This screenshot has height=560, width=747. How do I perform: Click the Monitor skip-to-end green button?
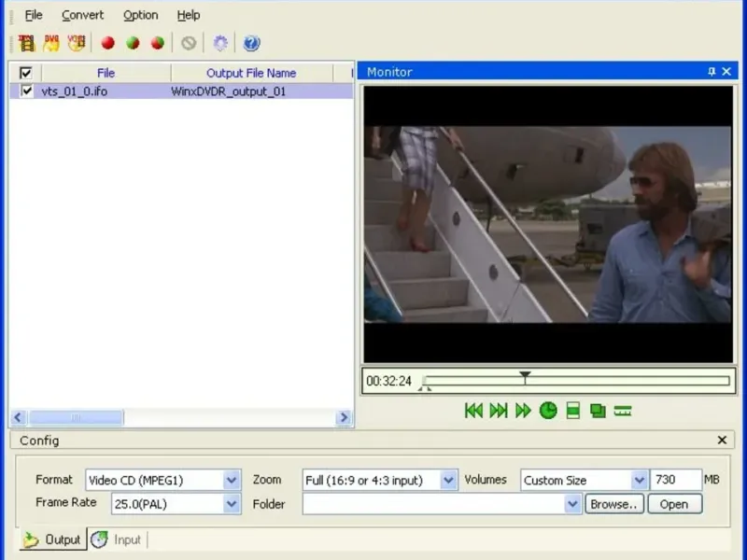click(499, 411)
